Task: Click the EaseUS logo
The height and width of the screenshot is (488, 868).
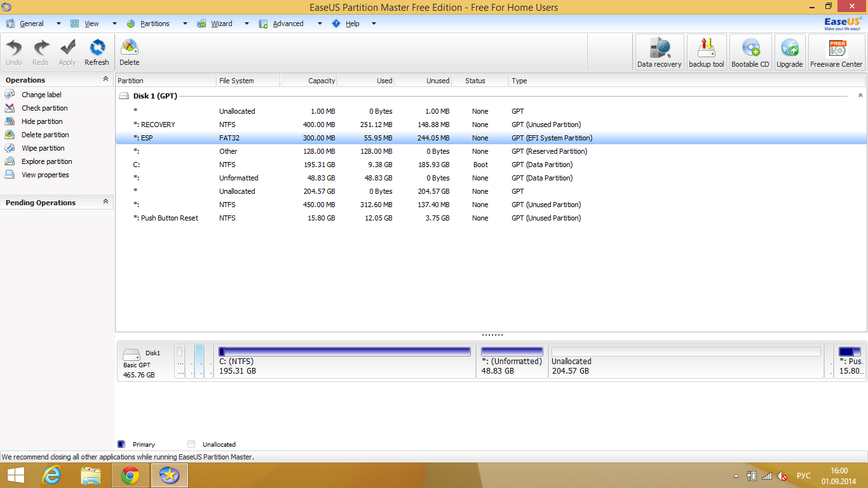Action: click(x=843, y=24)
